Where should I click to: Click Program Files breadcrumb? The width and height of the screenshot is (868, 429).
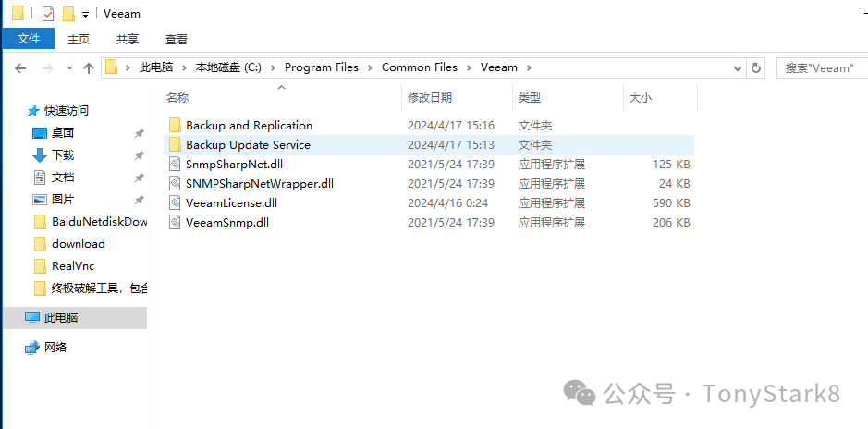(322, 67)
